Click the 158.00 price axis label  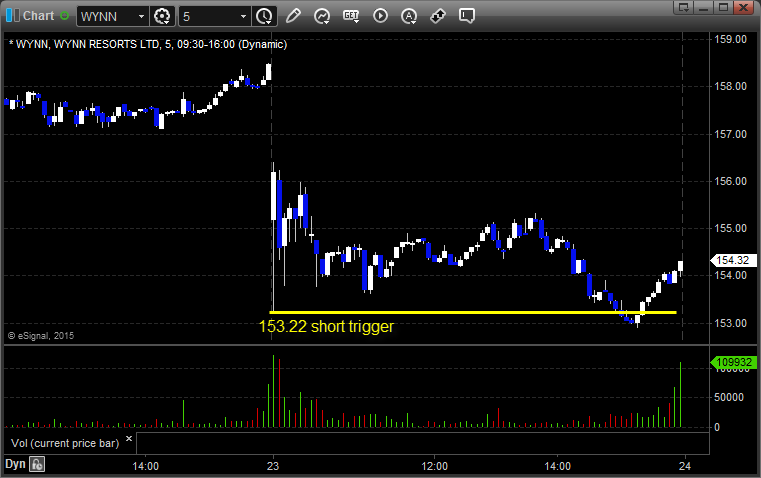730,86
